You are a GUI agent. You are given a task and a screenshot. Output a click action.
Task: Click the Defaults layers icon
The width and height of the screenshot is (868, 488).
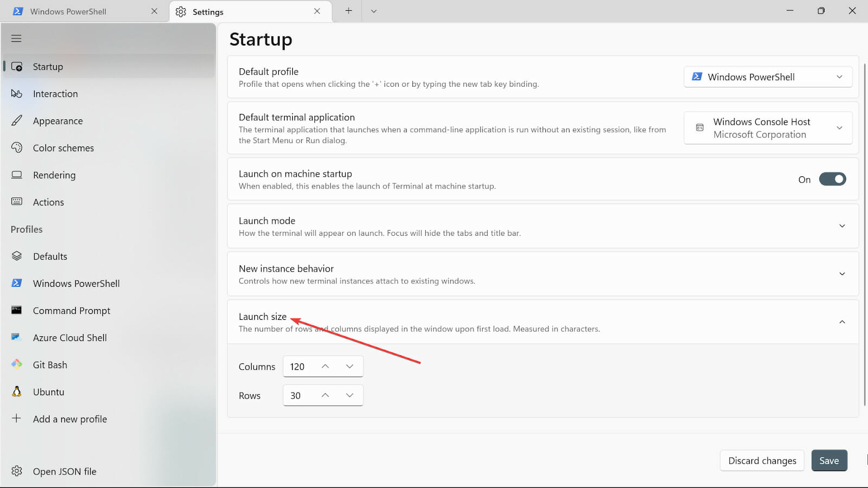point(17,256)
